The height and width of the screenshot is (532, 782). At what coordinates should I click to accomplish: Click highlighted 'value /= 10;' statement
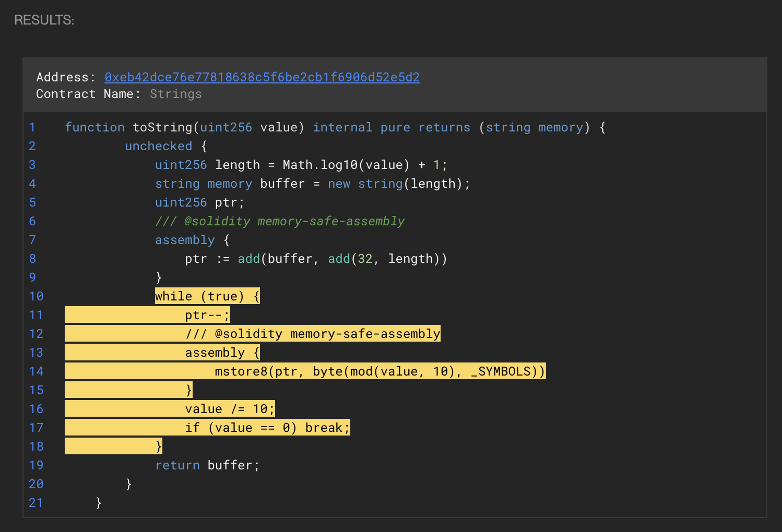230,409
